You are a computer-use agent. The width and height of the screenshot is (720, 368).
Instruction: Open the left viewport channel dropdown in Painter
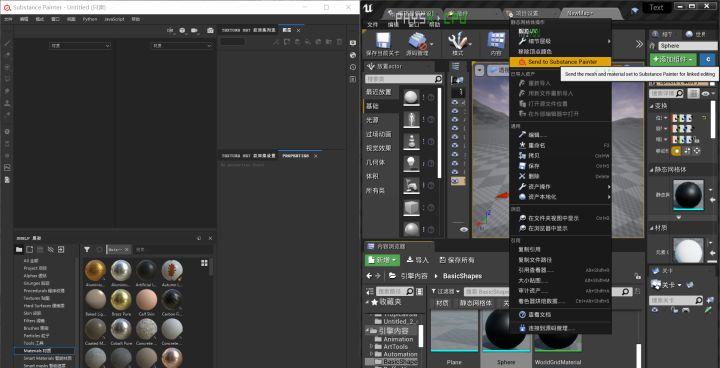coord(80,45)
